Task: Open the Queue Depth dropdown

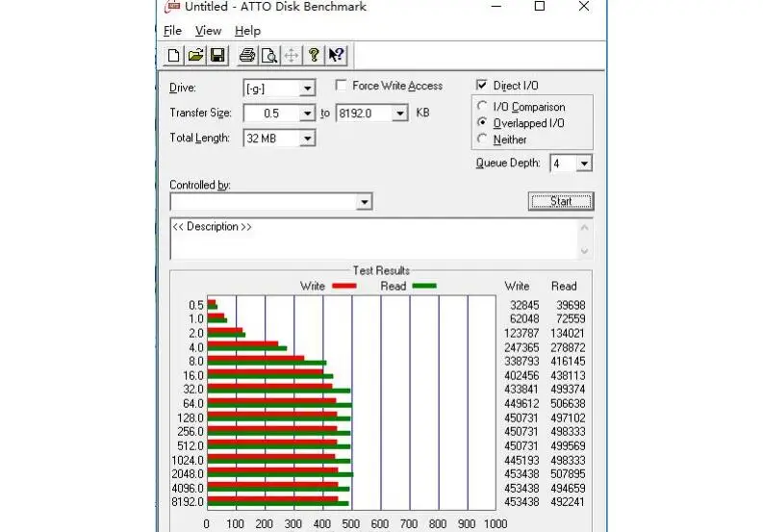Action: click(584, 164)
